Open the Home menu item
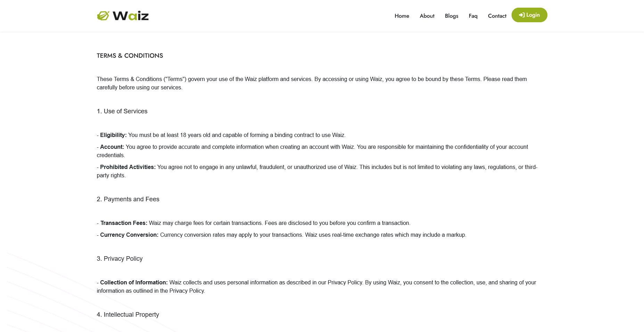The width and height of the screenshot is (644, 332). (x=402, y=16)
